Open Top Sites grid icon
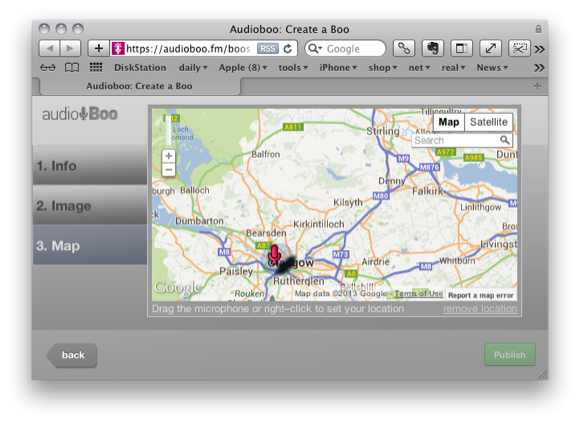 coord(96,67)
